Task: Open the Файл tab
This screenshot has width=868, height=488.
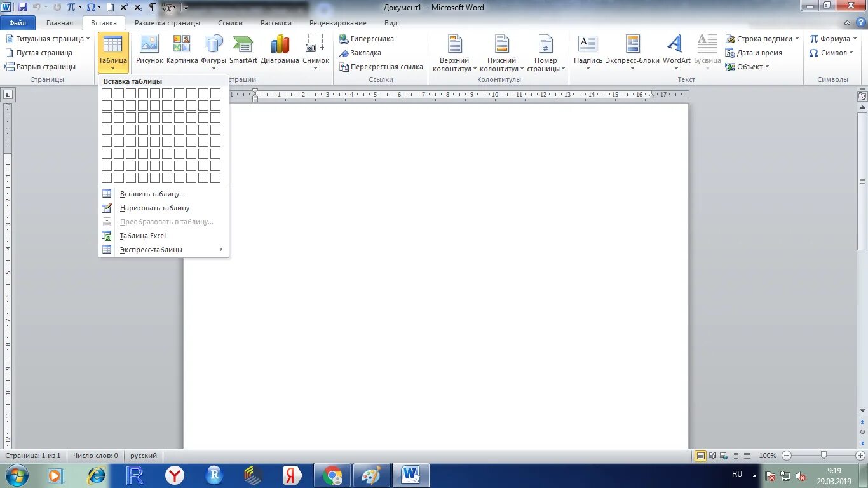Action: pos(18,23)
